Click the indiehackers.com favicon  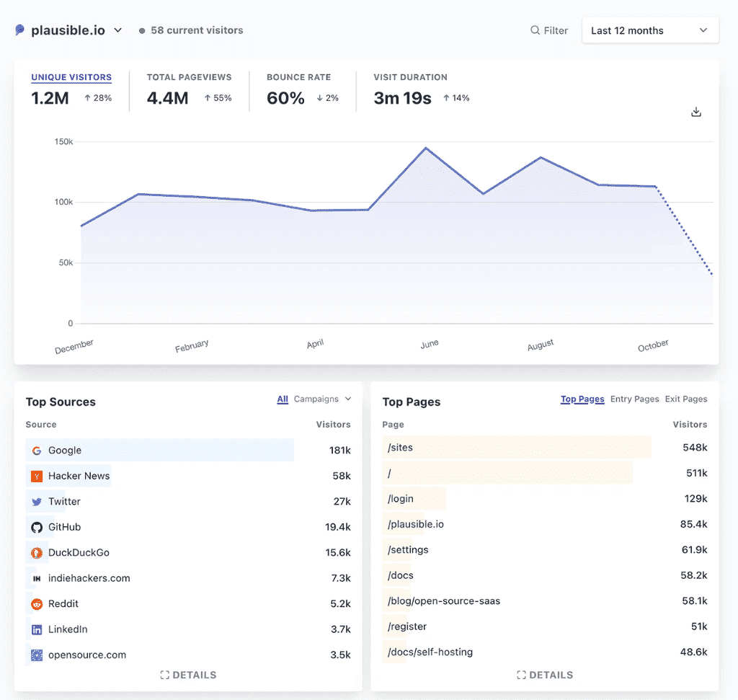37,579
